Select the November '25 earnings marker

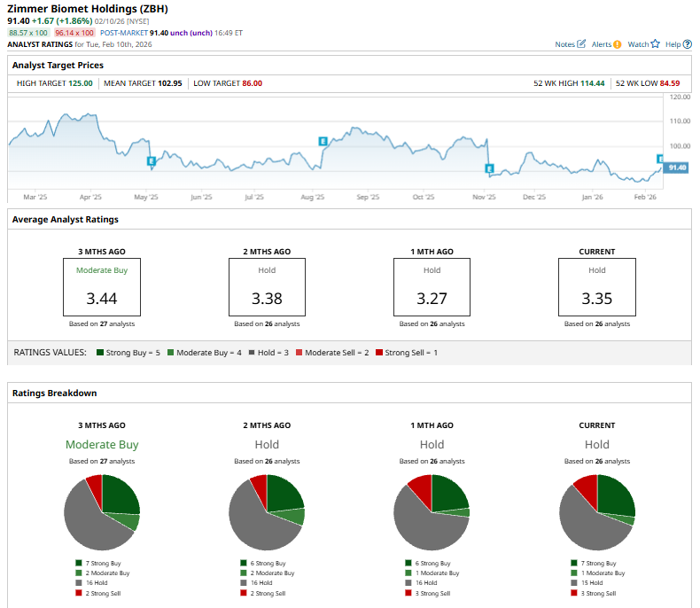coord(488,168)
